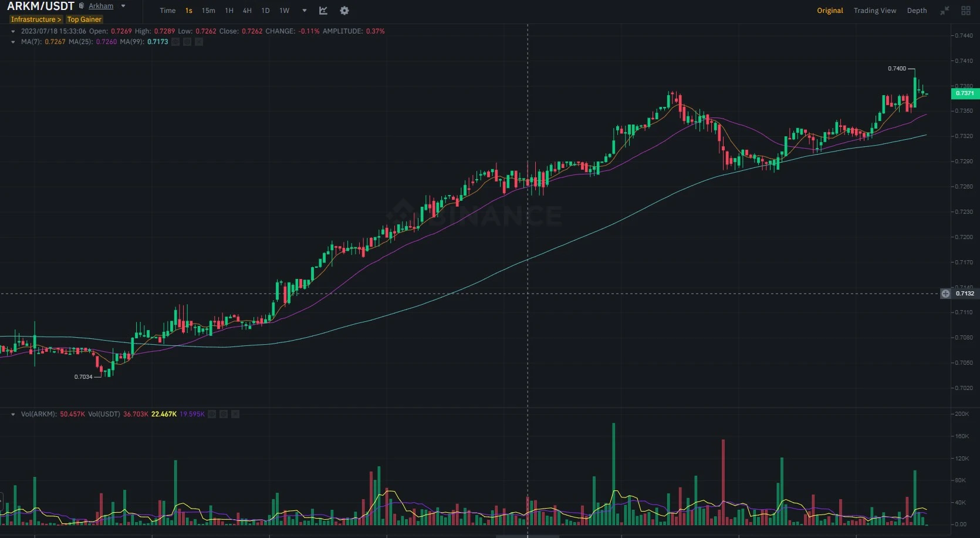Toggle MA indicator visibility eye
This screenshot has height=538, width=980.
175,42
